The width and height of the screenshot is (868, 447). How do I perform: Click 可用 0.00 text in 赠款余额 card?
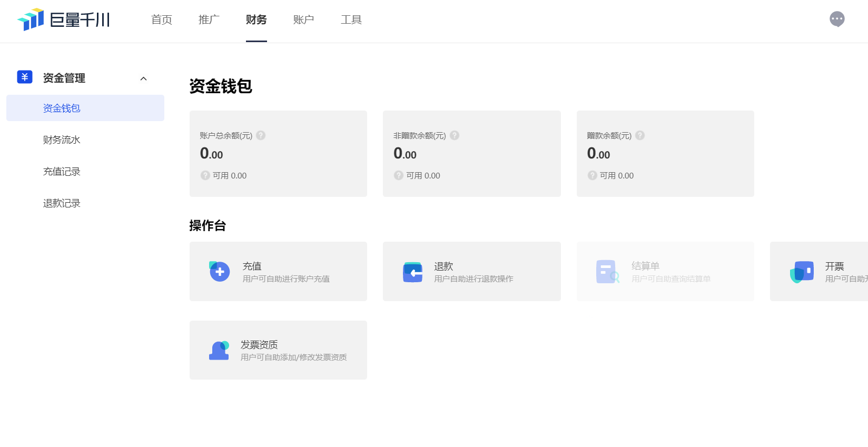(617, 175)
